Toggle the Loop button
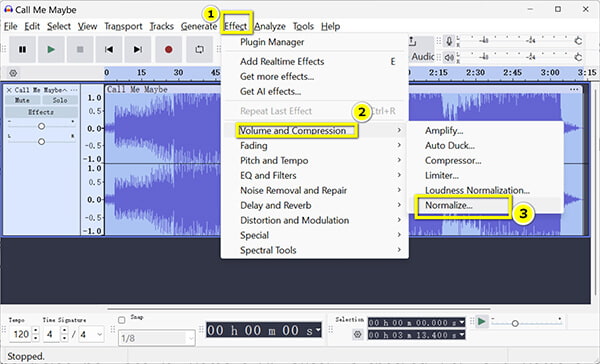The image size is (600, 364). click(x=199, y=49)
